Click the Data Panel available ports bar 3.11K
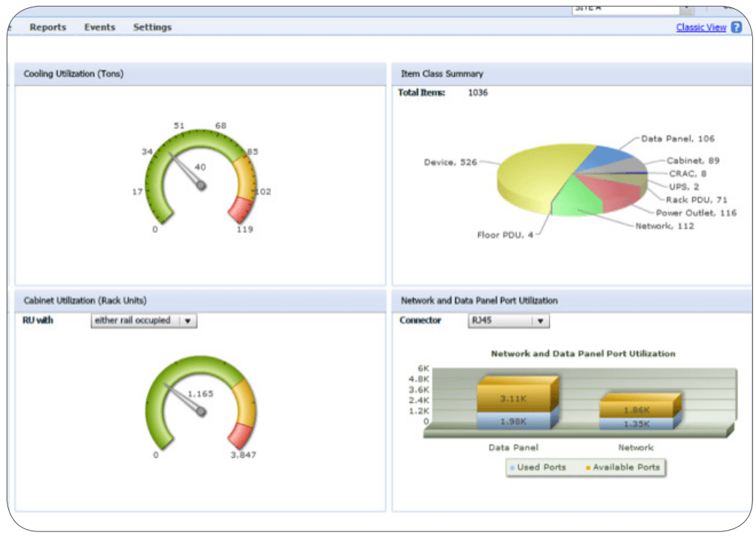The height and width of the screenshot is (538, 756). 513,398
